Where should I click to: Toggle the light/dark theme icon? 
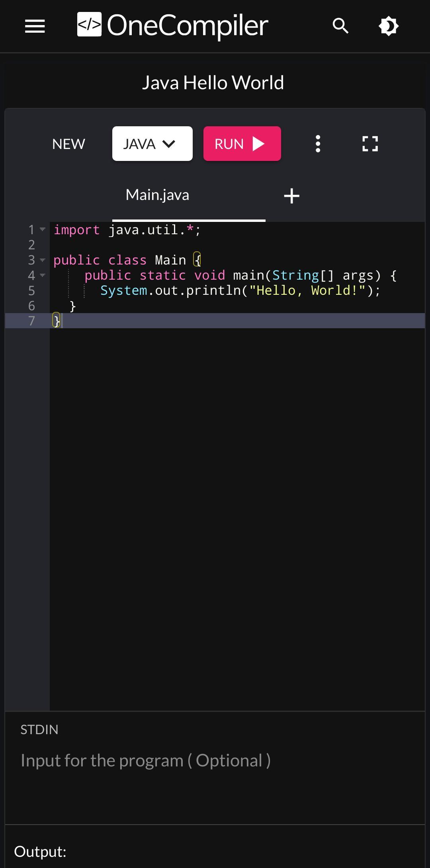[388, 26]
